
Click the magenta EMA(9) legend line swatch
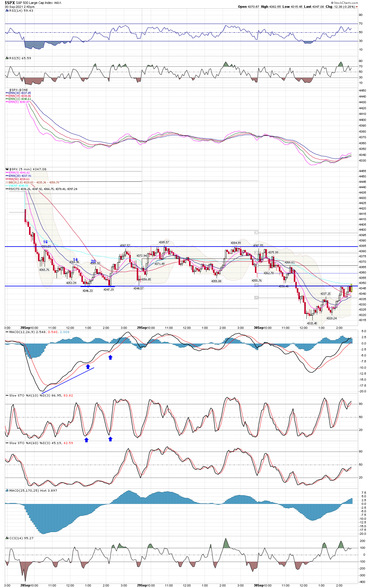coord(7,173)
